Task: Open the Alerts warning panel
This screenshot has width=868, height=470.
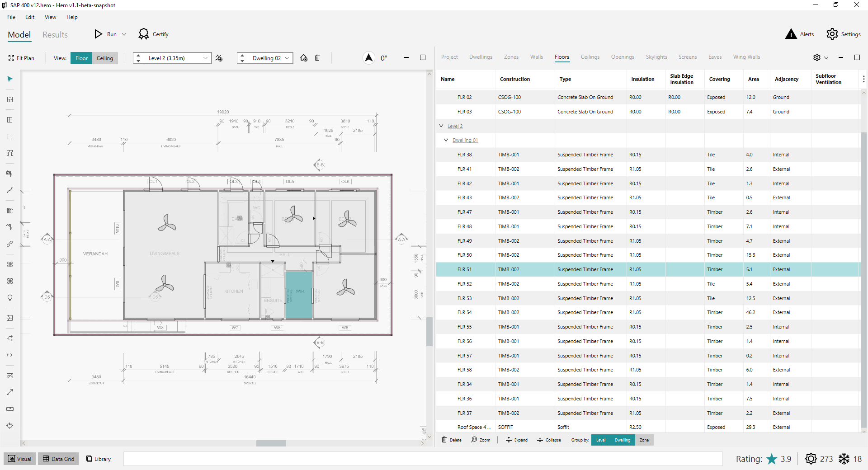Action: [799, 34]
